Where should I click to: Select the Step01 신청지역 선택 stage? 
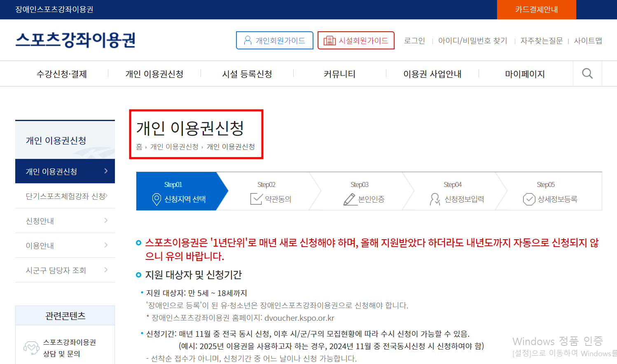point(173,191)
